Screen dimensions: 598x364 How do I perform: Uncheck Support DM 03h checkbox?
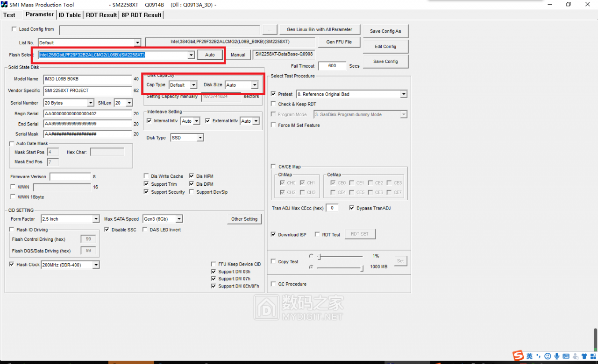click(x=214, y=272)
